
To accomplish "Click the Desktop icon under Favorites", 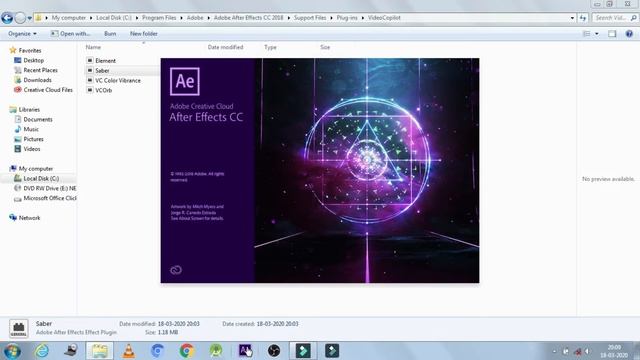I will point(18,60).
